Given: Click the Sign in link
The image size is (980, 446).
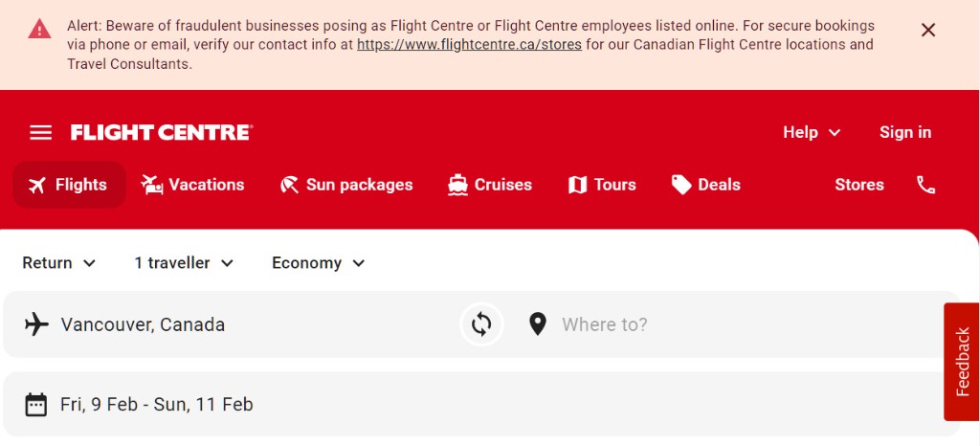Looking at the screenshot, I should 904,133.
